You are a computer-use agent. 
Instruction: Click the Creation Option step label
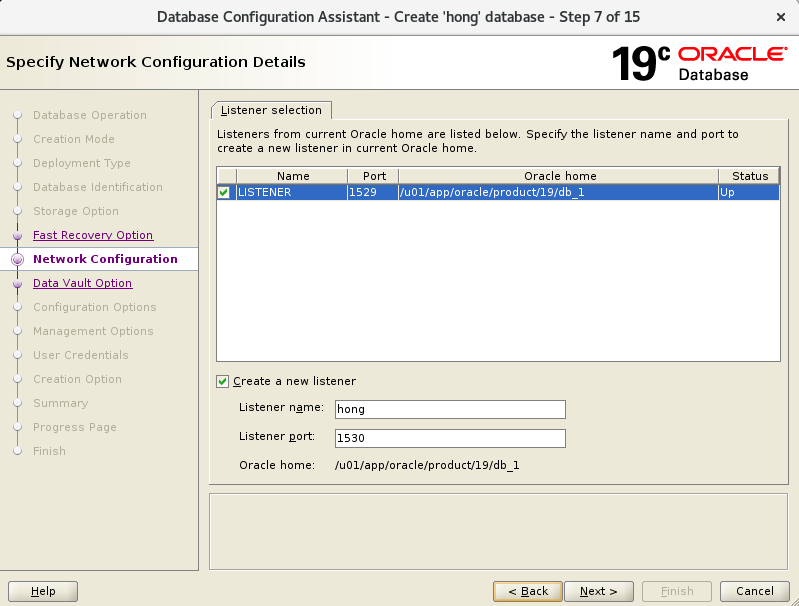[x=77, y=379]
